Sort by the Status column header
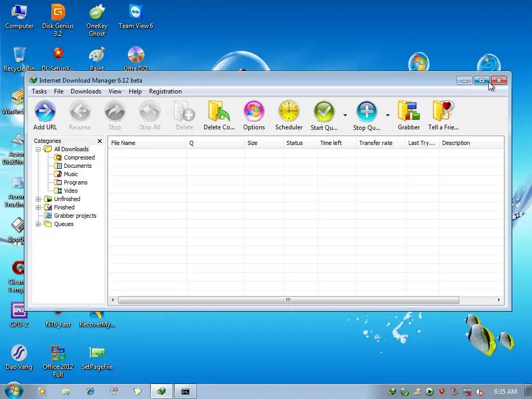Viewport: 532px width, 399px height. tap(300, 143)
